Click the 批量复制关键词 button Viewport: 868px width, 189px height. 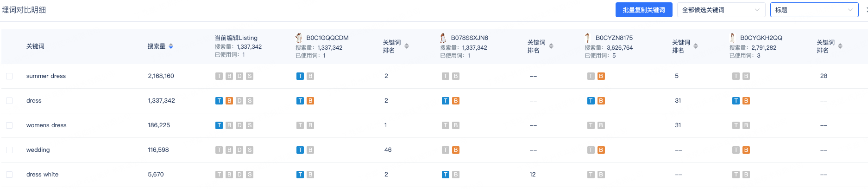(x=644, y=10)
